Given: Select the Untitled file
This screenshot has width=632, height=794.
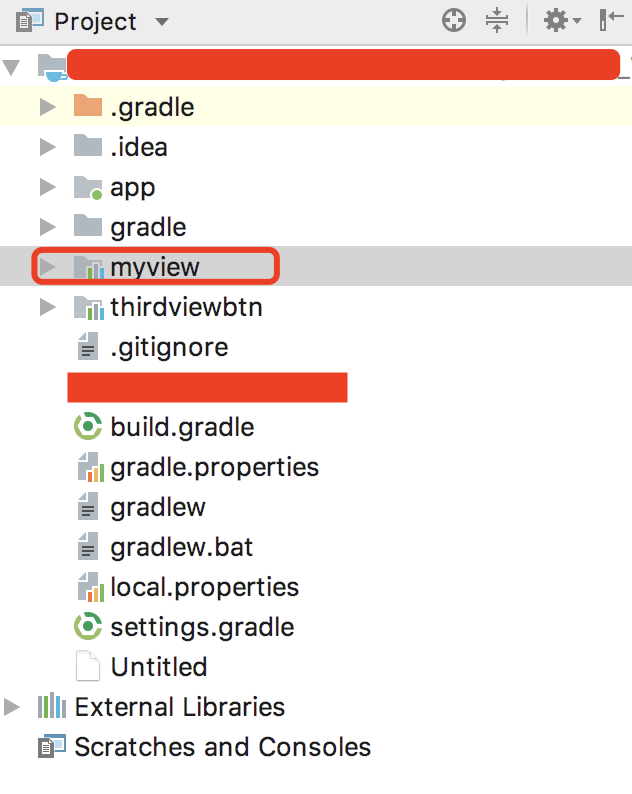Looking at the screenshot, I should pyautogui.click(x=159, y=667).
